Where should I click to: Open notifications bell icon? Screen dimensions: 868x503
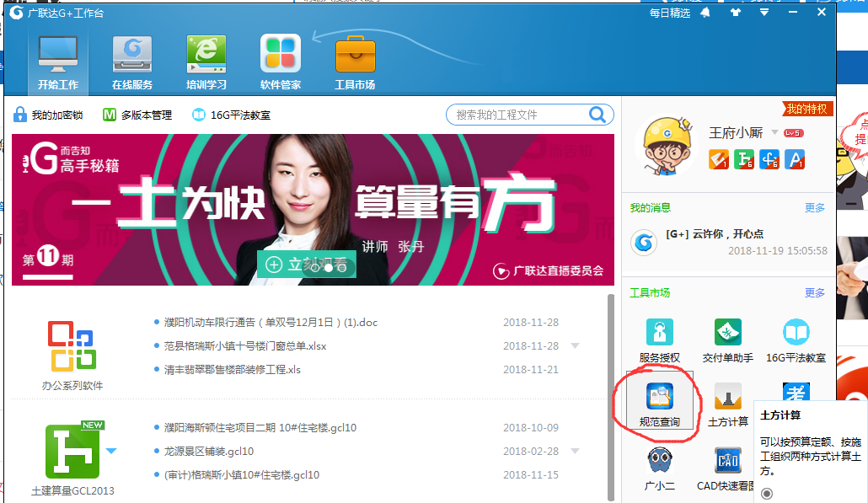click(705, 12)
